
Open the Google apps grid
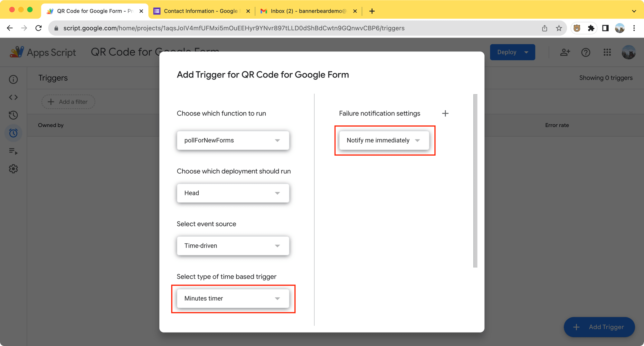(607, 52)
